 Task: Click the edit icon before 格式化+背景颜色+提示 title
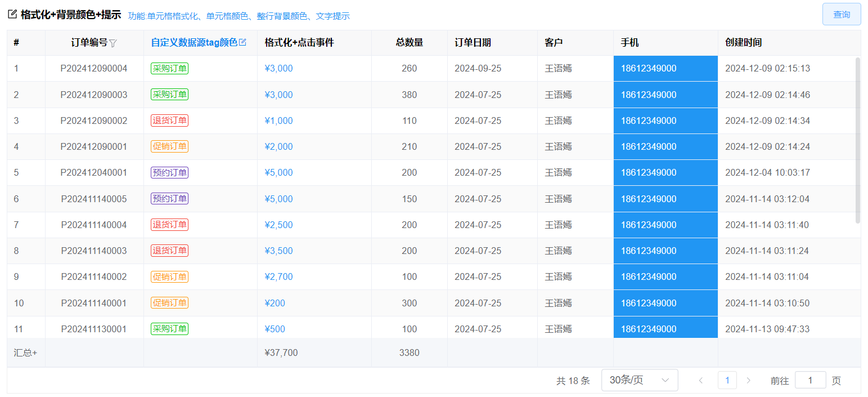point(12,15)
